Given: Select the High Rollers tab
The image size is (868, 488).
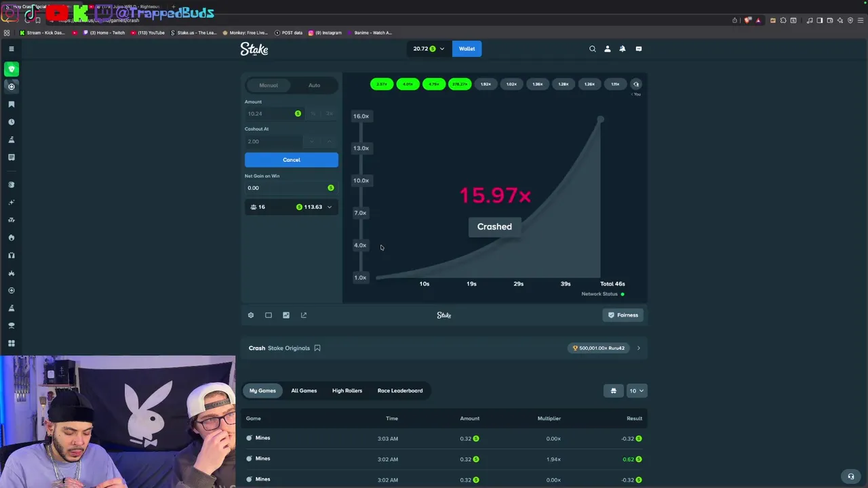Looking at the screenshot, I should [347, 390].
